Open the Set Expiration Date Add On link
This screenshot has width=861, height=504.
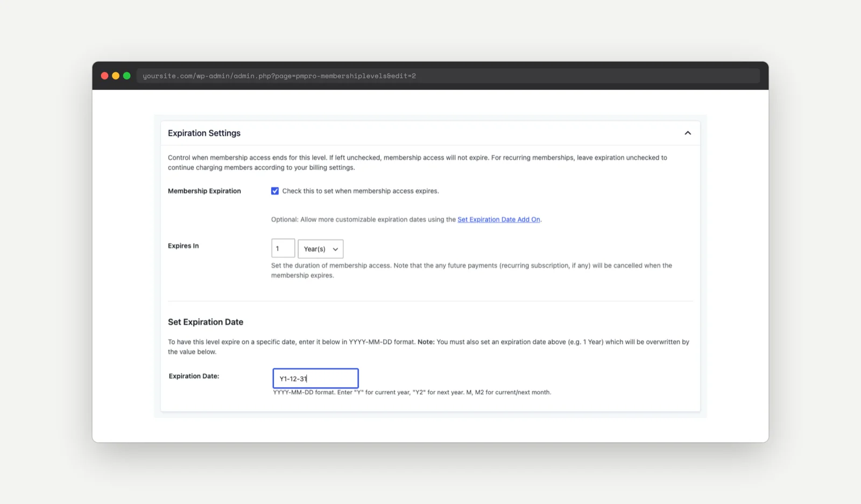tap(499, 219)
